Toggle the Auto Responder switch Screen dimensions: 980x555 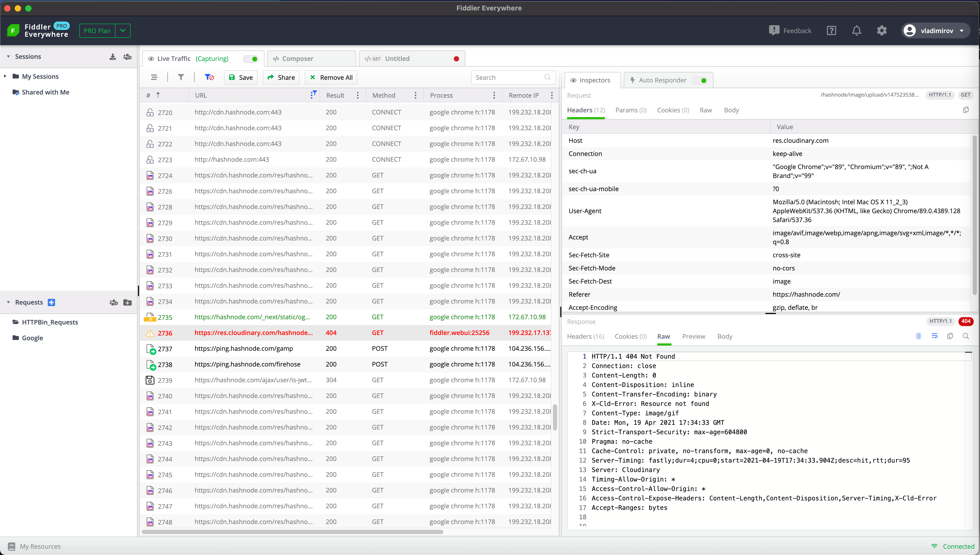(700, 80)
